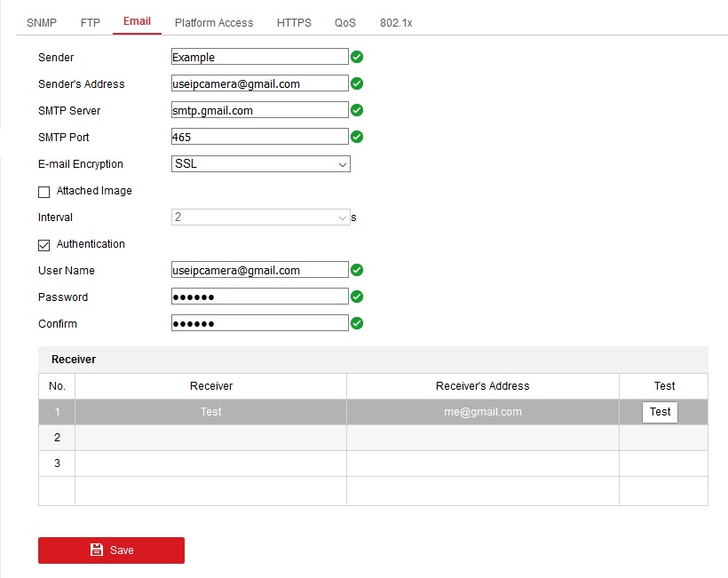Click the floppy disk icon on Save
728x578 pixels.
[x=97, y=550]
